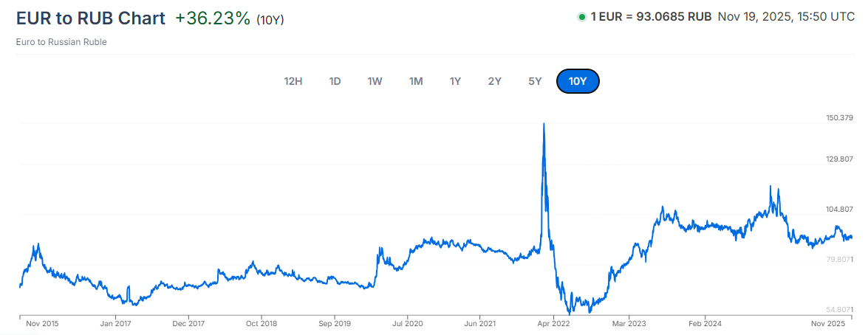Click the Euro to Russian Ruble subtitle

61,42
